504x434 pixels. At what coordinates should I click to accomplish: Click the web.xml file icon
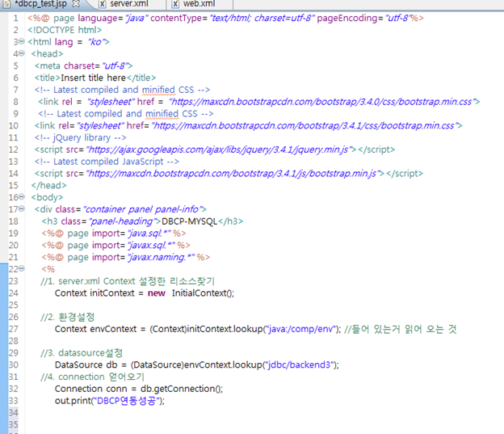[175, 4]
